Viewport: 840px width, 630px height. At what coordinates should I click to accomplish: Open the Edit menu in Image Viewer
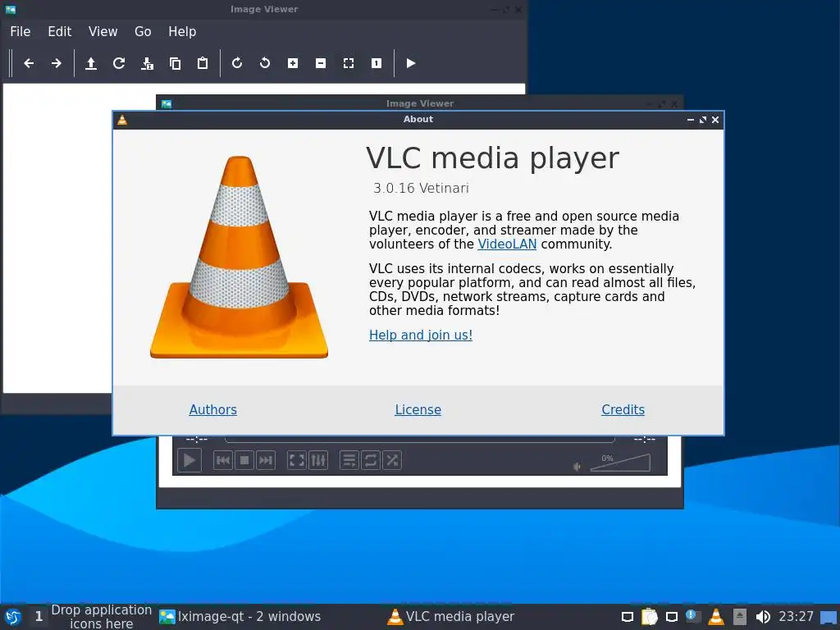click(59, 32)
